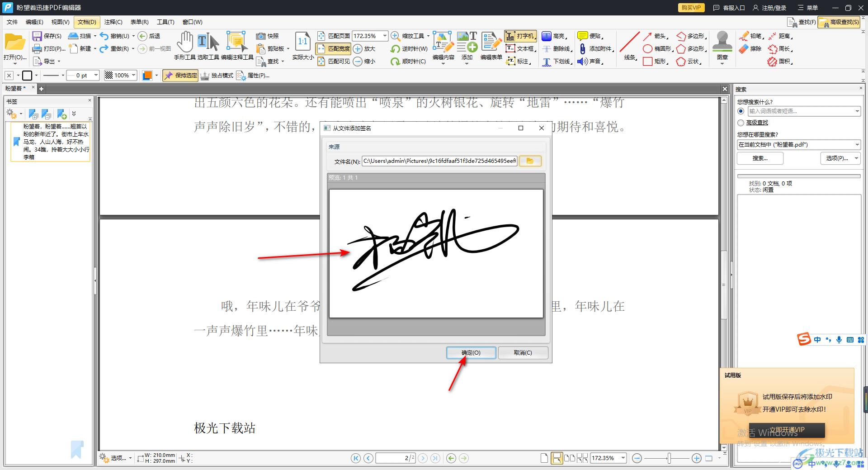
Task: Set view to 实际大小 actual size
Action: pyautogui.click(x=302, y=46)
